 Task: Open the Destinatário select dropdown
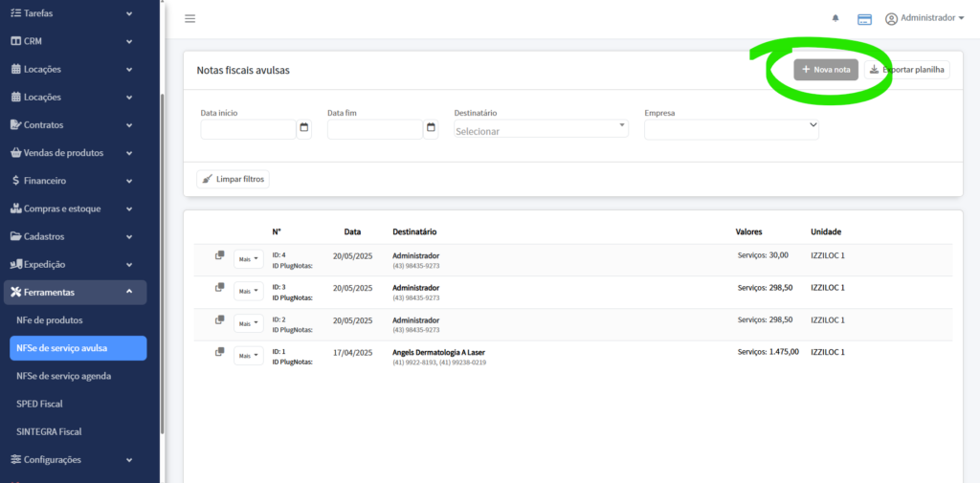coord(541,129)
